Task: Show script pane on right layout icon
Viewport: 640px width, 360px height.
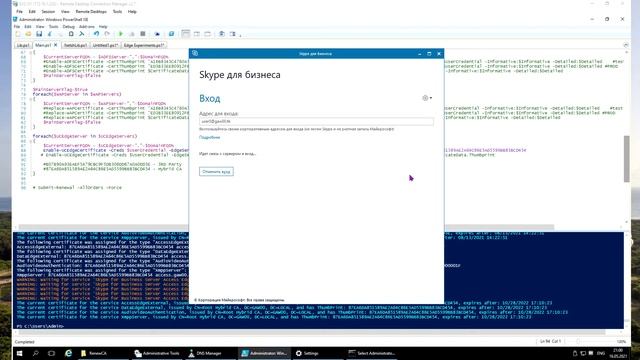Action: point(197,34)
